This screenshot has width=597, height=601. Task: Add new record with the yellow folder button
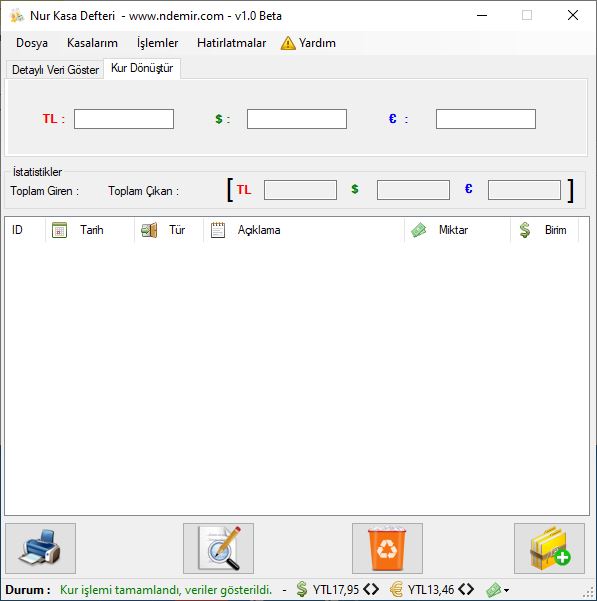549,548
